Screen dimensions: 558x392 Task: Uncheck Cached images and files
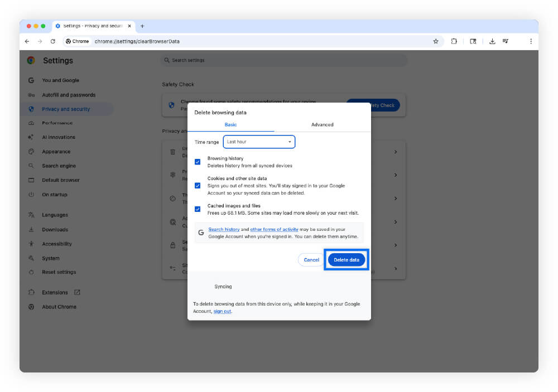197,209
